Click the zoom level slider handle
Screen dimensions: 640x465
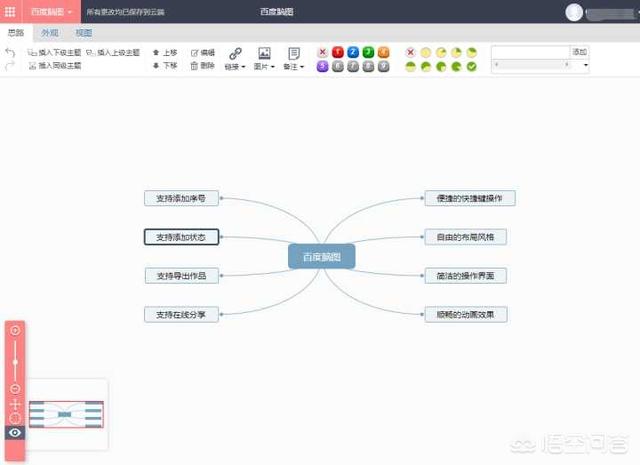pyautogui.click(x=15, y=362)
